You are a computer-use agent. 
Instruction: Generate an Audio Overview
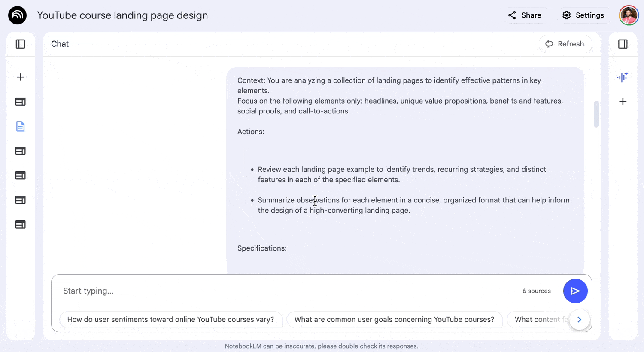[623, 77]
